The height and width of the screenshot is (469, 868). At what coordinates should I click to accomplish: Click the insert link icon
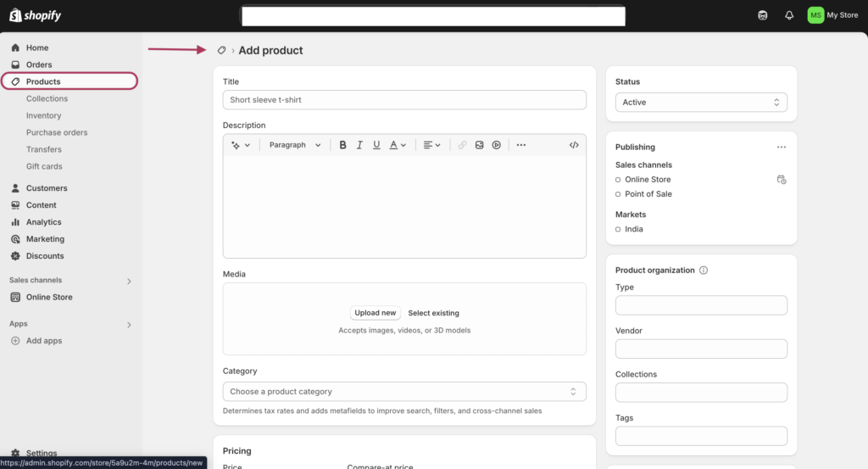point(462,145)
